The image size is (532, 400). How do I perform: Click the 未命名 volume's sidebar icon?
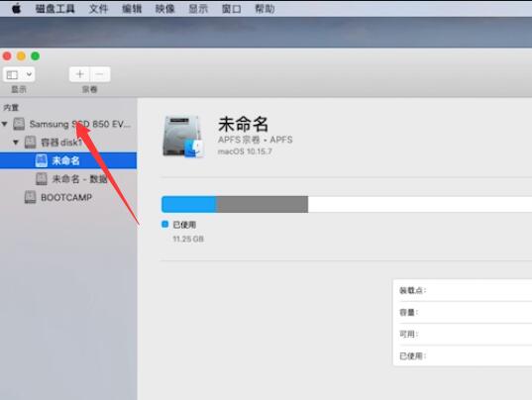42,160
